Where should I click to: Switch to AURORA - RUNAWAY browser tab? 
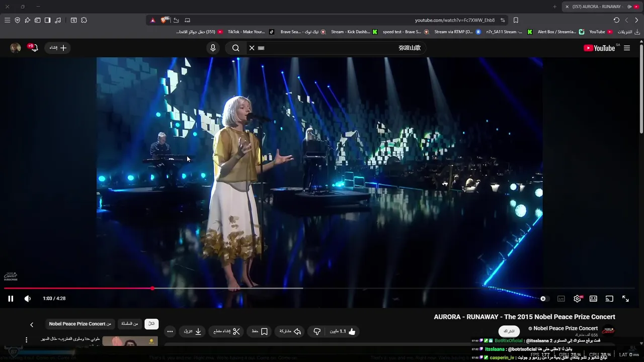pyautogui.click(x=601, y=7)
